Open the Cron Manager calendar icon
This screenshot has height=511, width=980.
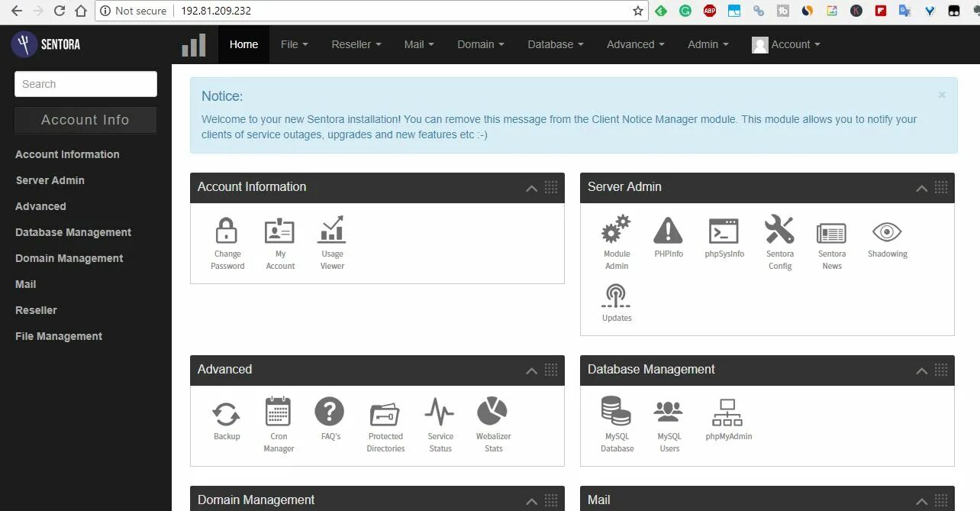(x=278, y=411)
